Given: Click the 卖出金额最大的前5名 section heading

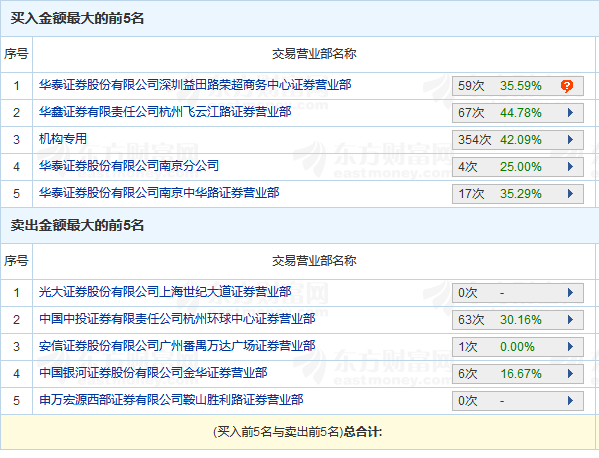Looking at the screenshot, I should pyautogui.click(x=77, y=225).
